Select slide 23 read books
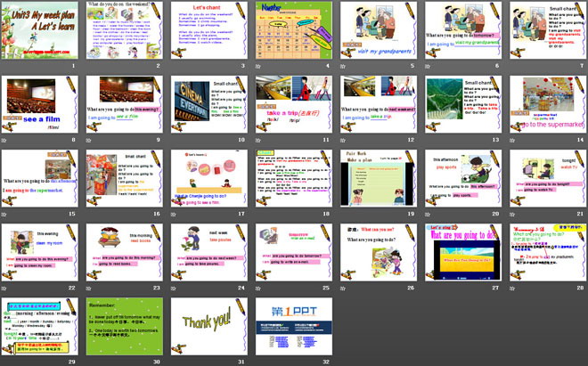 tap(125, 252)
